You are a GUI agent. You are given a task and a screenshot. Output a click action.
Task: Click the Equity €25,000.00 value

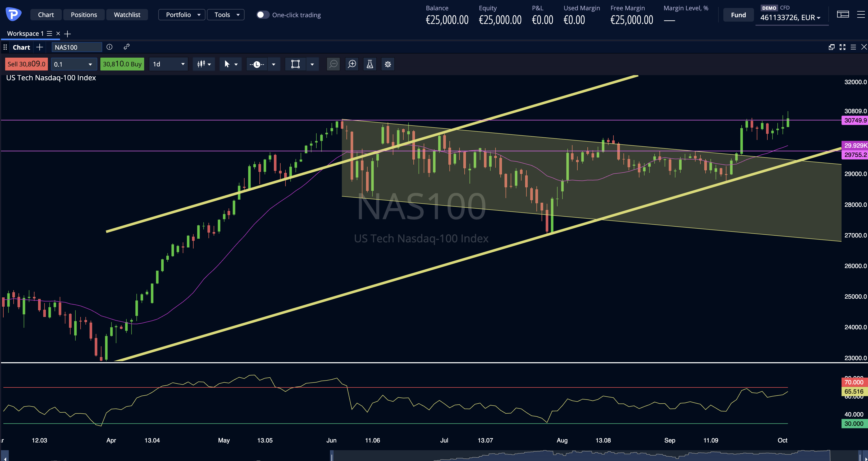[500, 20]
